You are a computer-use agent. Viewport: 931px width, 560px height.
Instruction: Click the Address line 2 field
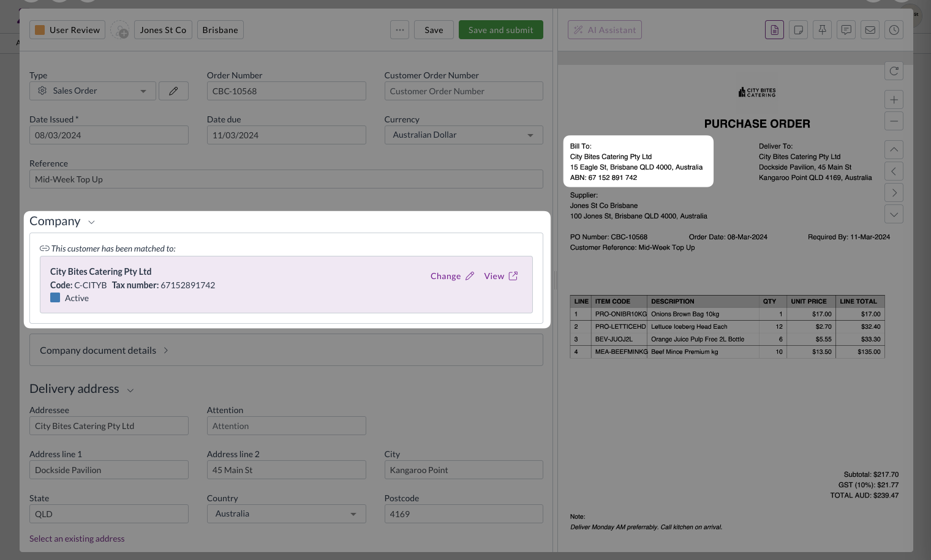pyautogui.click(x=286, y=469)
